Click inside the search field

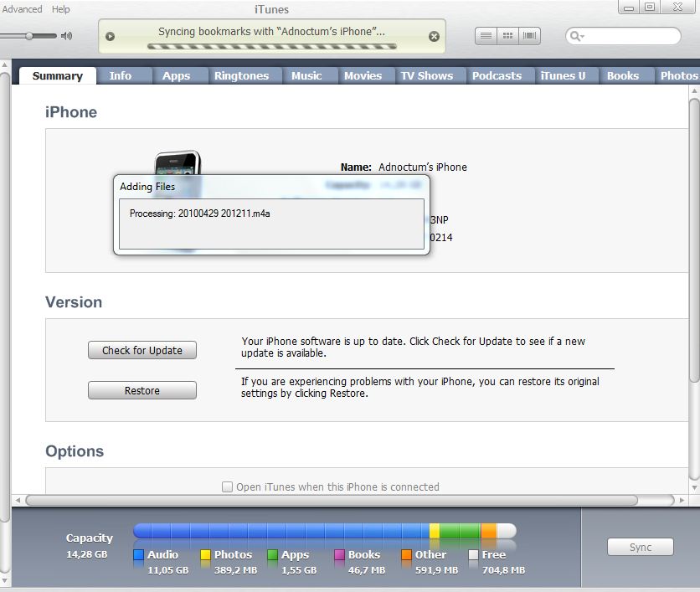[632, 36]
